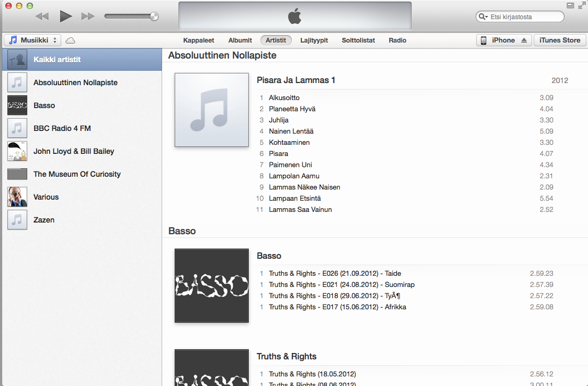
Task: Click the Basso album title heading
Action: click(x=269, y=256)
